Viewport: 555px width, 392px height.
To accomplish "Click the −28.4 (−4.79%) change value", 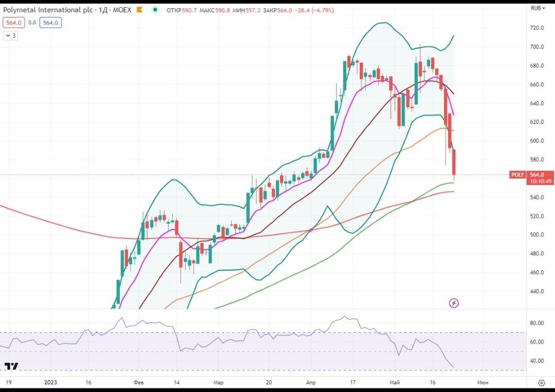I will tap(314, 10).
